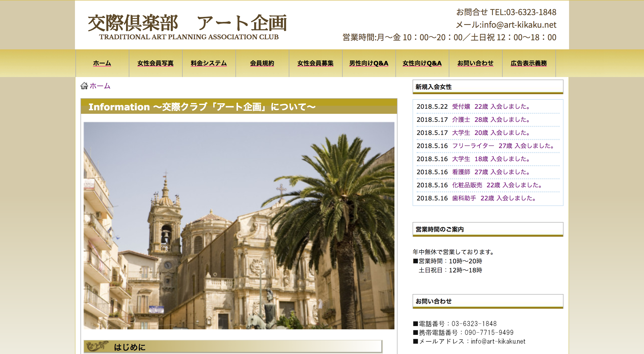
Task: Open the 会員規約 menu item
Action: click(262, 63)
